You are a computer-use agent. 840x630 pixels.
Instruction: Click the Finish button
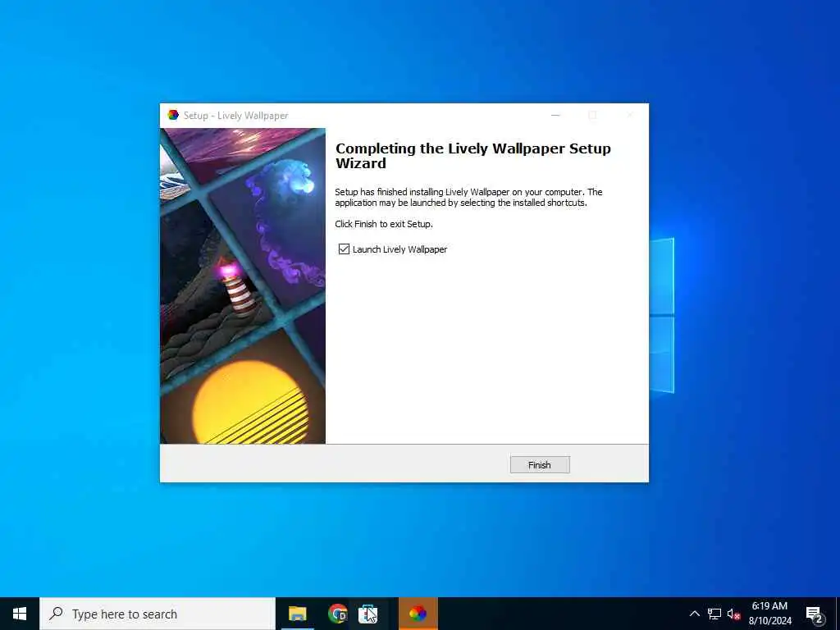pos(540,464)
